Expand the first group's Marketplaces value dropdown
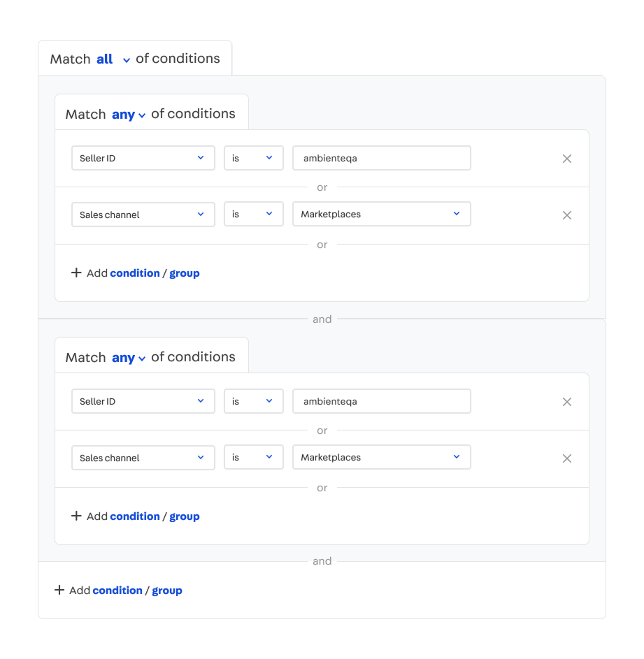Screen dimensions: 644x659 [381, 214]
